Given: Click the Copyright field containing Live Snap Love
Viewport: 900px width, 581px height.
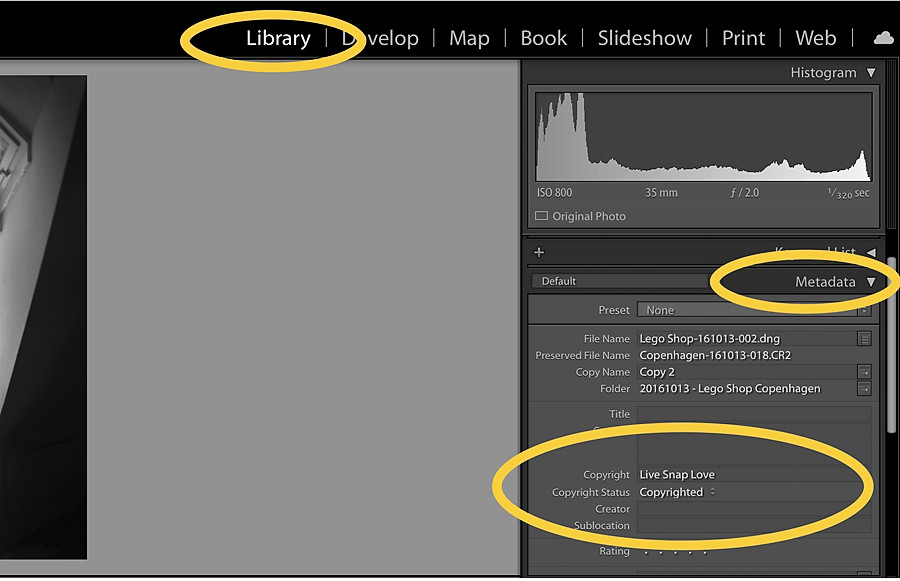Looking at the screenshot, I should (x=753, y=475).
